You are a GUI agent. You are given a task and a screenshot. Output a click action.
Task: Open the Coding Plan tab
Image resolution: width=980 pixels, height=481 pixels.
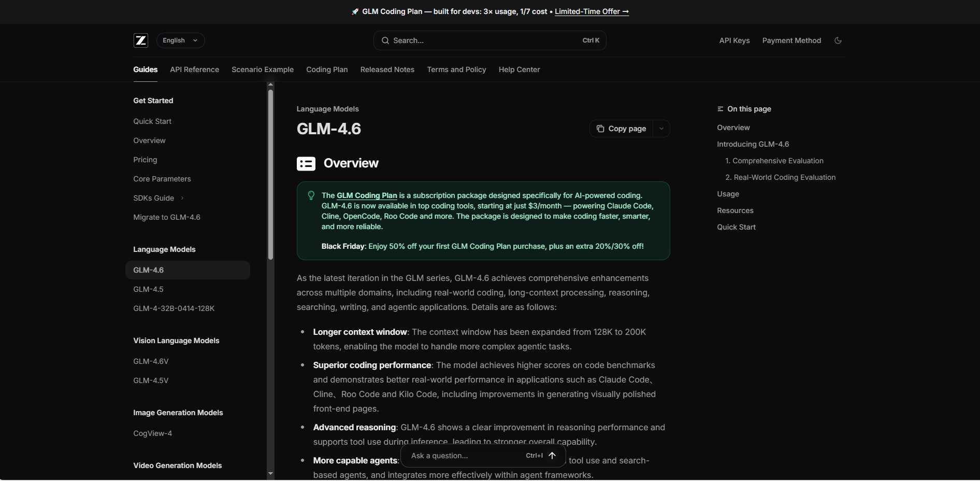(327, 69)
